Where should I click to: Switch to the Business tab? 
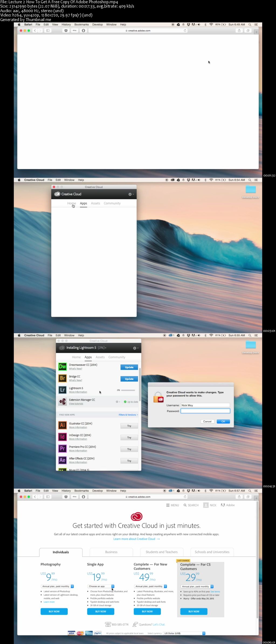pyautogui.click(x=111, y=552)
